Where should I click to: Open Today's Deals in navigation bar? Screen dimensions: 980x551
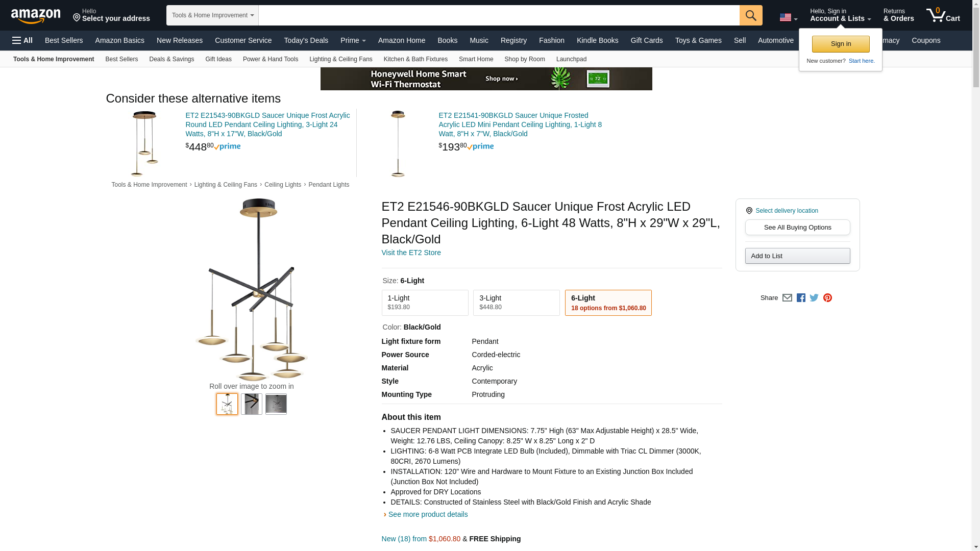click(x=306, y=40)
